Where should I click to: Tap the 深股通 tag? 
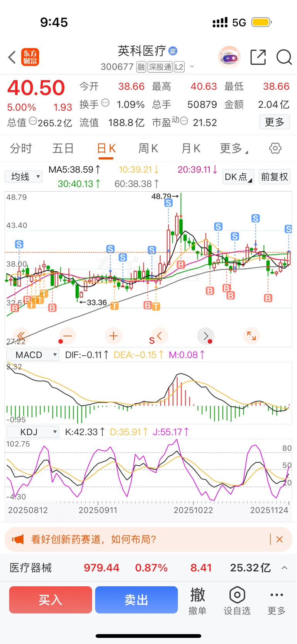(160, 67)
